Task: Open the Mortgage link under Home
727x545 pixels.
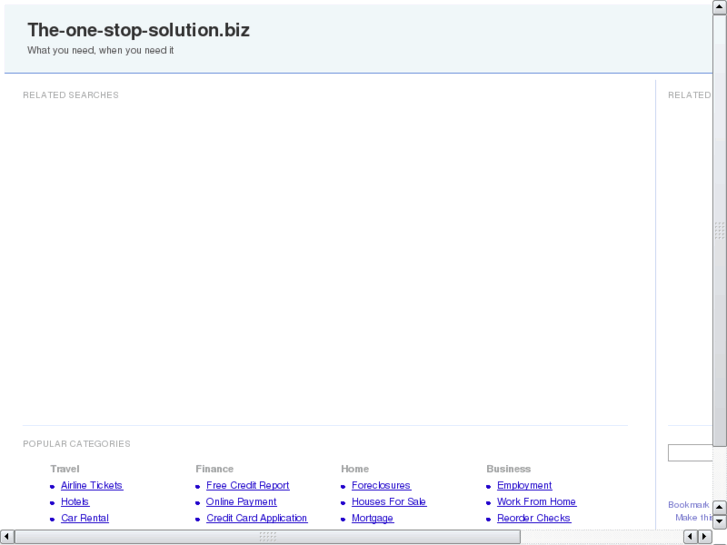Action: coord(372,518)
